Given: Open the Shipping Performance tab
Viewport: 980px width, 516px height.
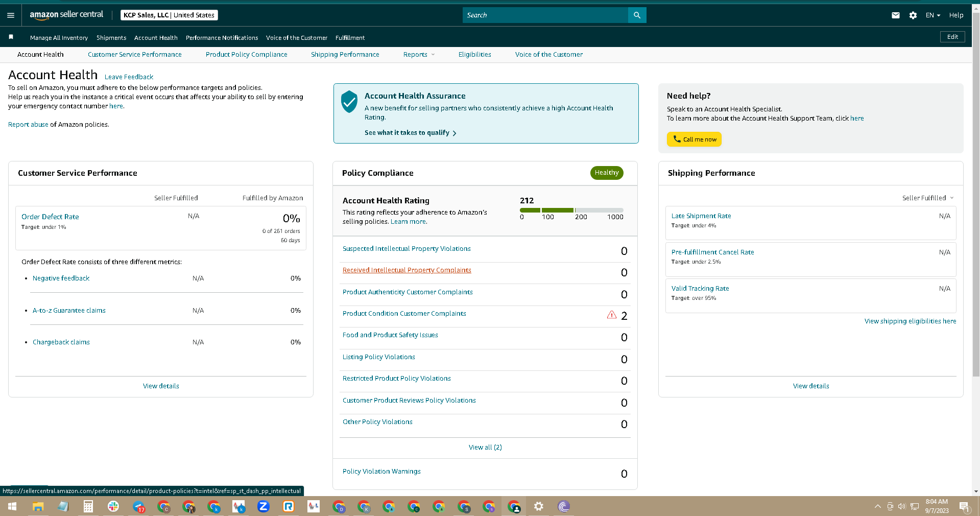Looking at the screenshot, I should pyautogui.click(x=345, y=55).
